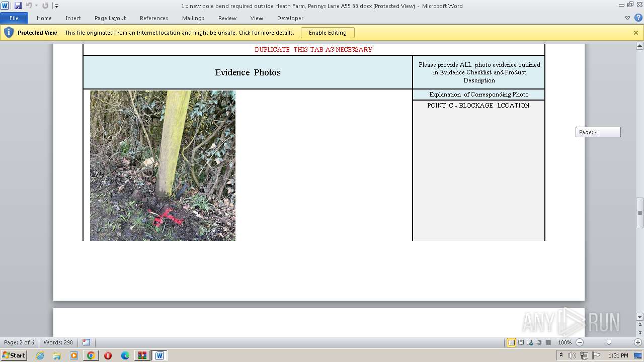Open Opera browser from taskbar
This screenshot has width=644, height=362.
(x=108, y=355)
